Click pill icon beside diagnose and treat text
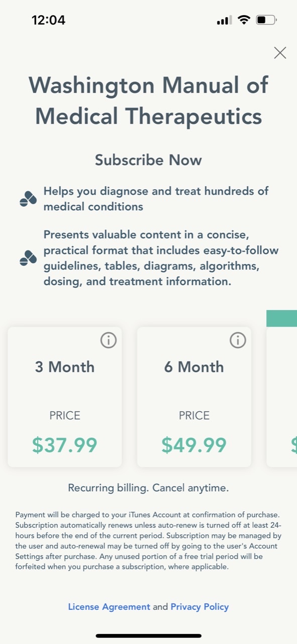This screenshot has height=644, width=297. click(x=28, y=199)
